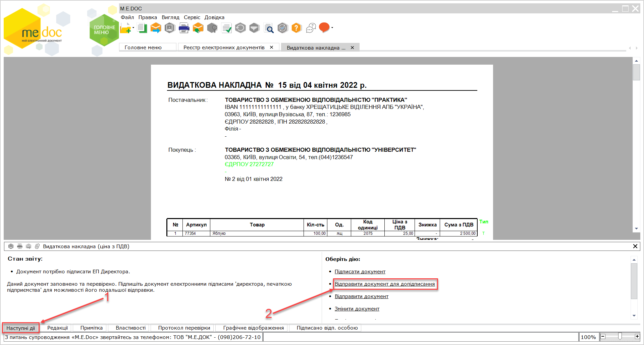Click the blue printer icon in the top toolbar
The height and width of the screenshot is (345, 644).
184,28
